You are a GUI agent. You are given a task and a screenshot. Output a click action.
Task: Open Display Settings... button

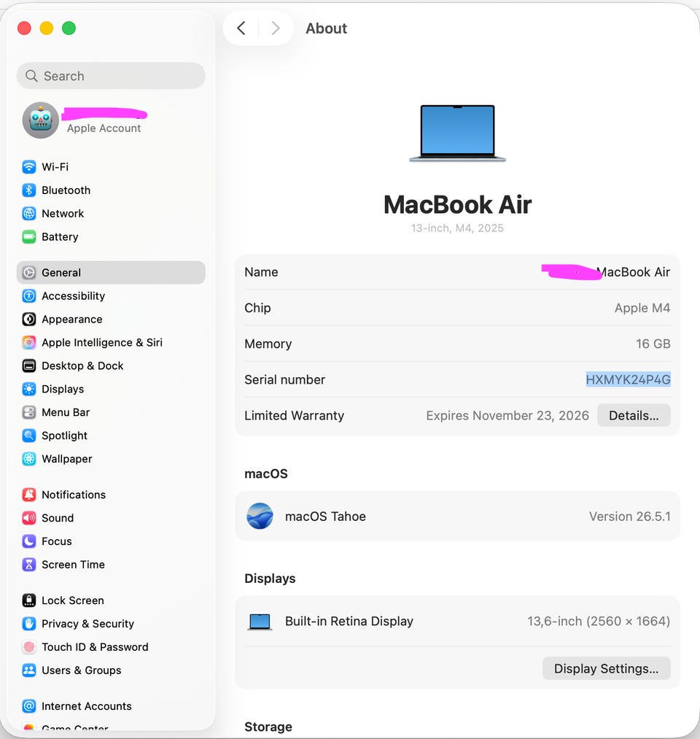(x=606, y=668)
